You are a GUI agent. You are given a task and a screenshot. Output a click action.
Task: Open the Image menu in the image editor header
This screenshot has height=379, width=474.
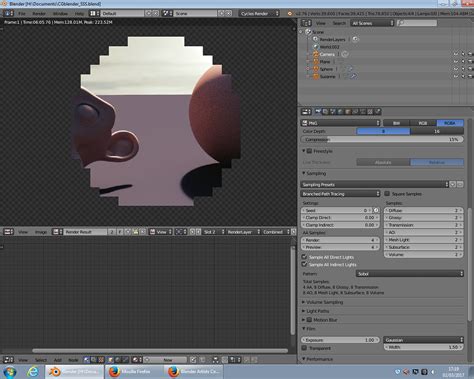click(41, 232)
